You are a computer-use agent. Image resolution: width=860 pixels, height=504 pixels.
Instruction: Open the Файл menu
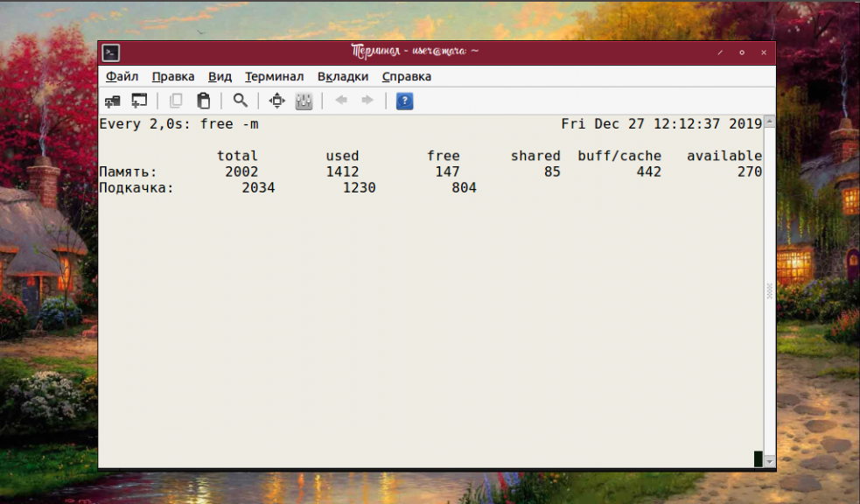(122, 77)
